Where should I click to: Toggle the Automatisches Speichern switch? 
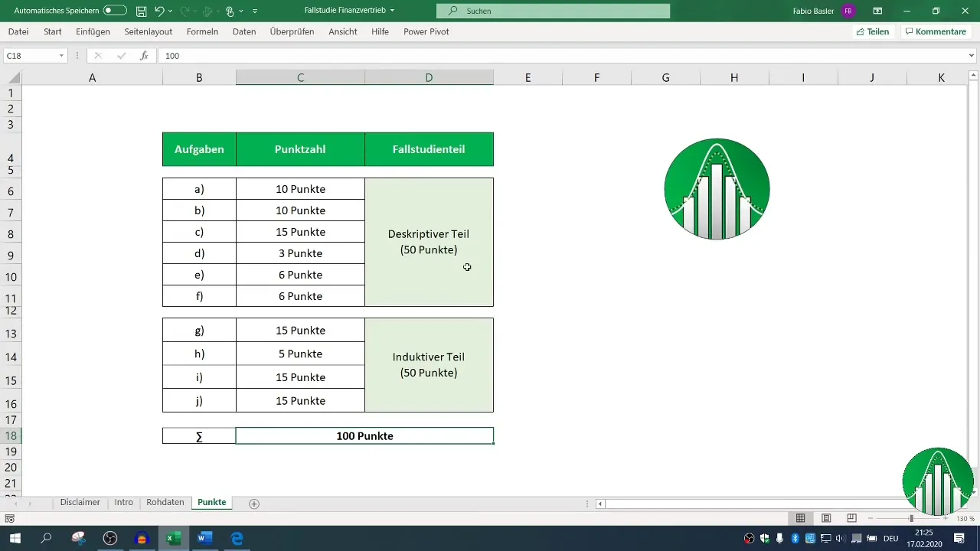point(115,11)
